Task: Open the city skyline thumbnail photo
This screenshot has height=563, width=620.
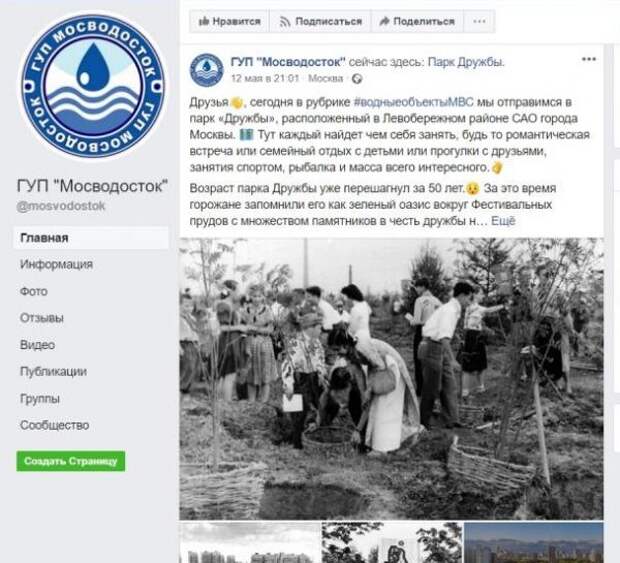Action: 534,542
